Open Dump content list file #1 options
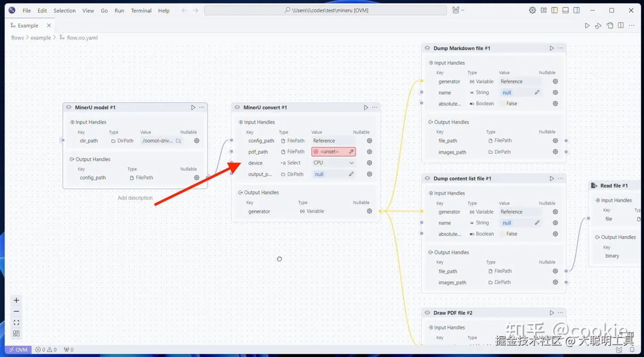644x357 pixels. click(560, 178)
